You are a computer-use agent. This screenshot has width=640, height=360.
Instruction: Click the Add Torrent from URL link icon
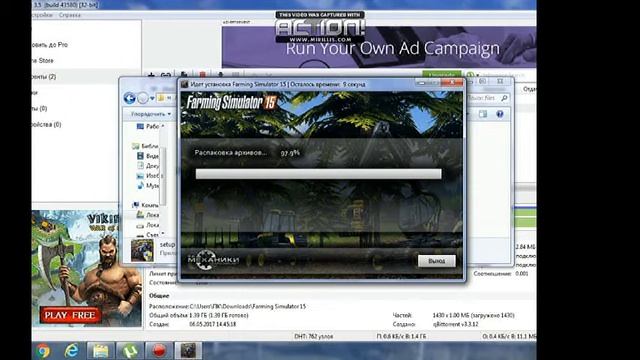pyautogui.click(x=165, y=75)
